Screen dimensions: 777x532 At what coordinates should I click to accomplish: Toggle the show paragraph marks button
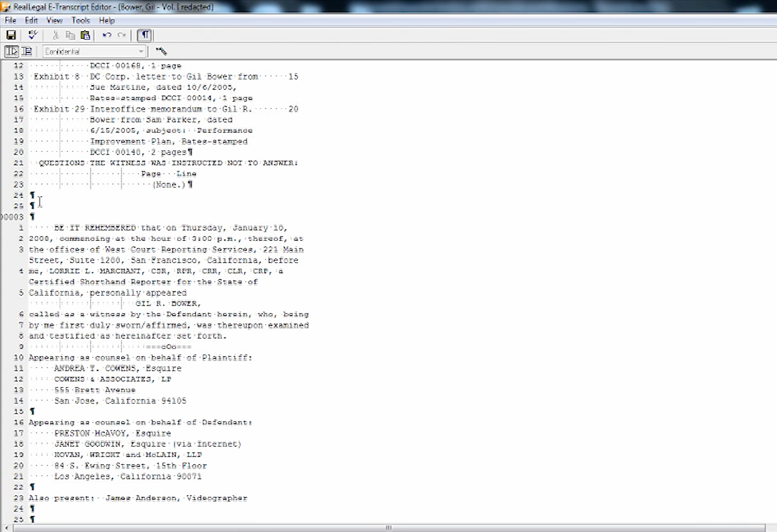click(144, 36)
